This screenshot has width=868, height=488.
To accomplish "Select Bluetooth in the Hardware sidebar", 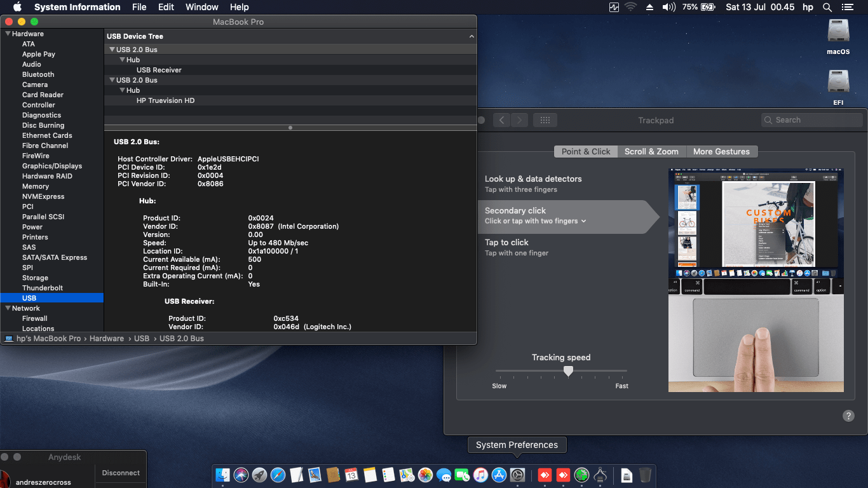I will (37, 74).
